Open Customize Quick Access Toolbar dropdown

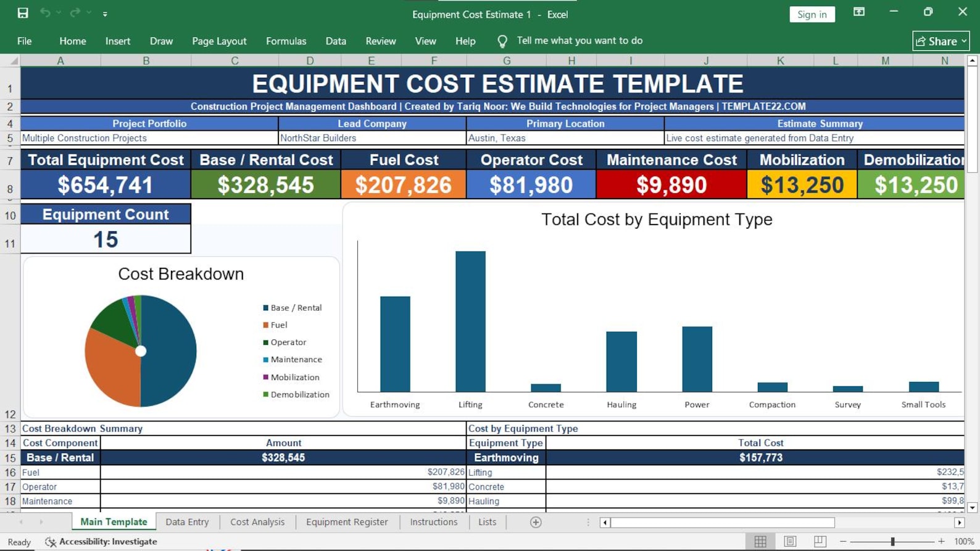tap(105, 14)
